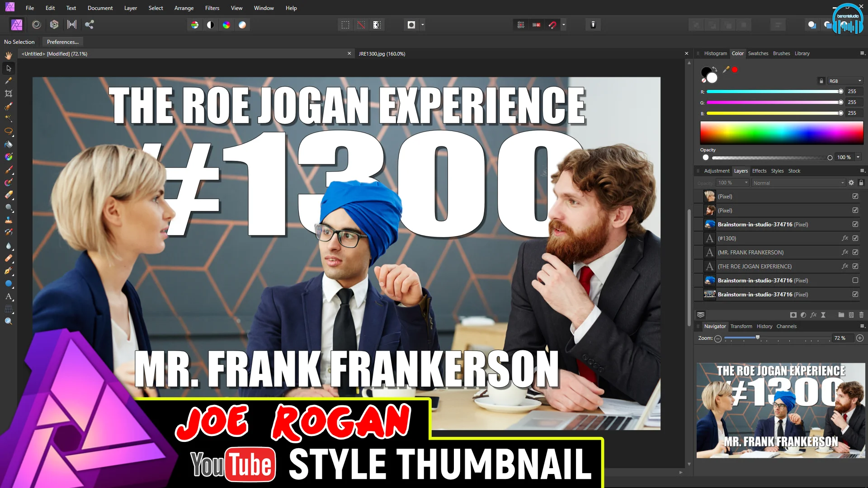The width and height of the screenshot is (868, 488).
Task: Click Auto White Balance toolbar icon
Action: coord(242,25)
